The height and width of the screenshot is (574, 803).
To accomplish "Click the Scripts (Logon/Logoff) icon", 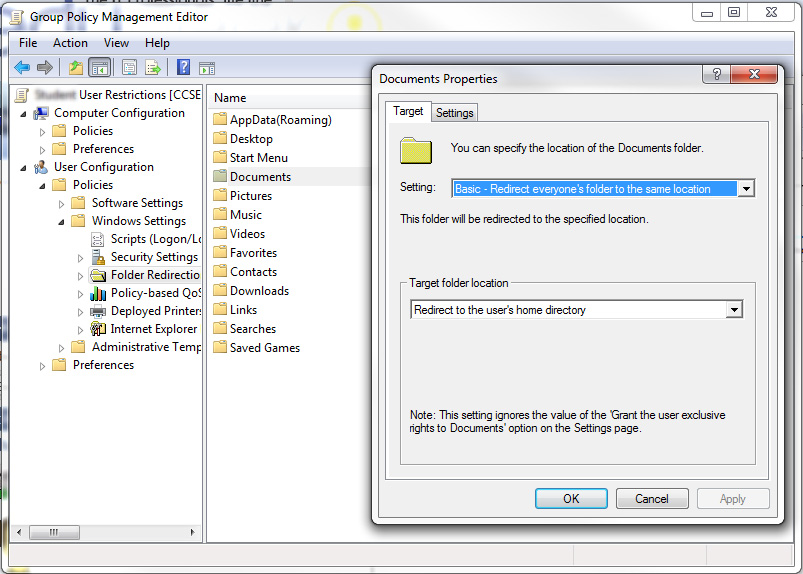I will point(97,239).
